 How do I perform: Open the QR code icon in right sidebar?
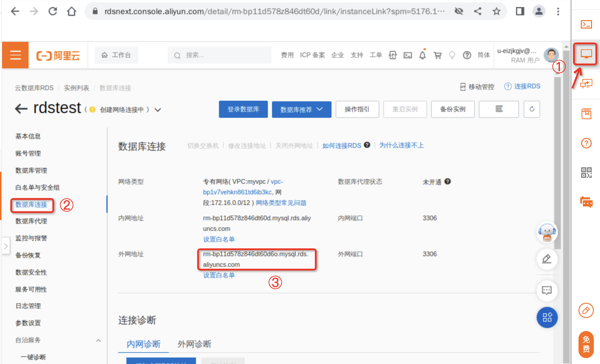(586, 173)
